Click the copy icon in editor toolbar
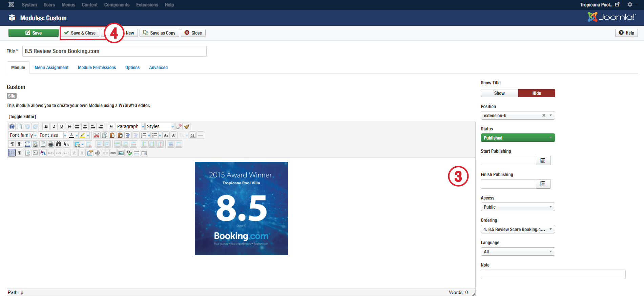 point(104,135)
